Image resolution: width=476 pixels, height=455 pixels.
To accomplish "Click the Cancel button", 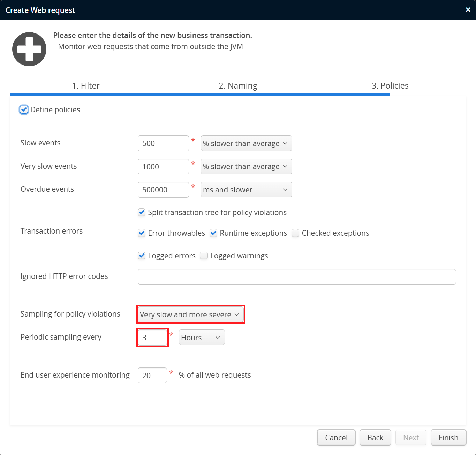I will 336,438.
